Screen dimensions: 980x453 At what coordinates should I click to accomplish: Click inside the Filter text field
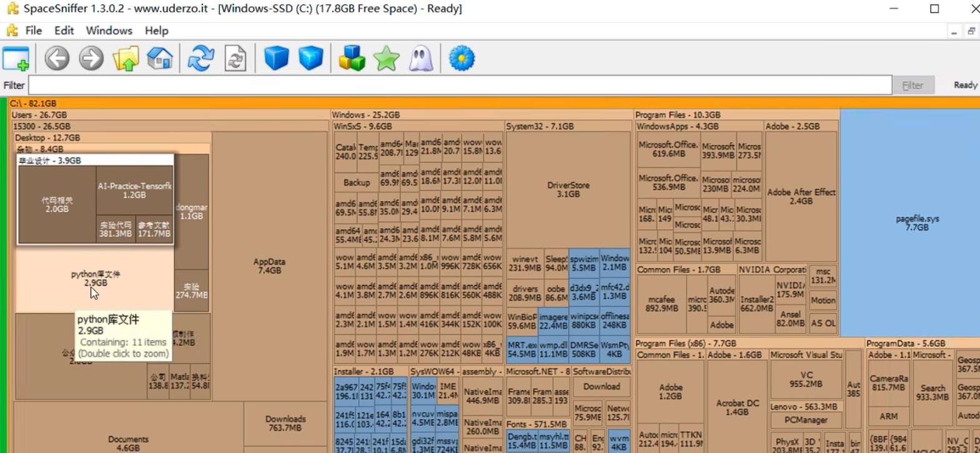tap(460, 85)
